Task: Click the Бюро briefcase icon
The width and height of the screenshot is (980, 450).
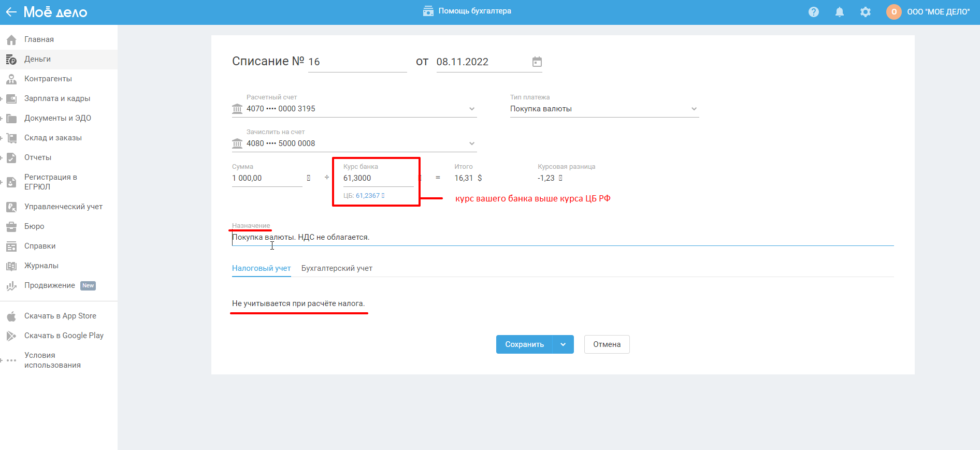Action: pyautogui.click(x=11, y=227)
